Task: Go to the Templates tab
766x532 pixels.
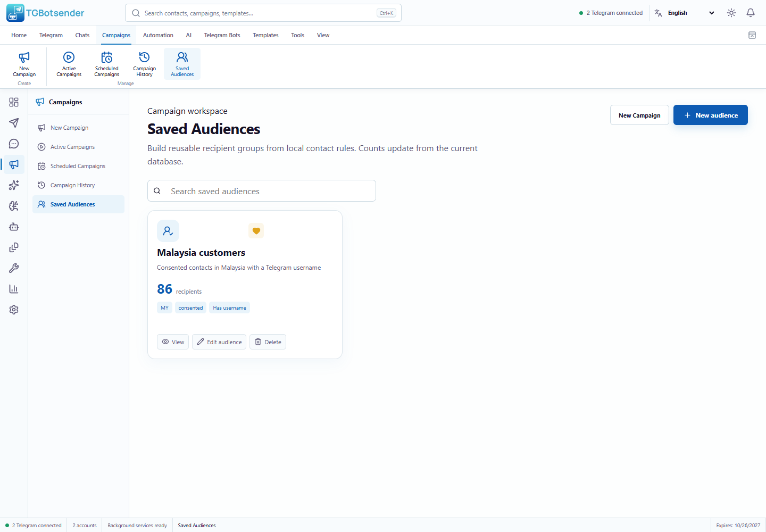Action: point(265,35)
